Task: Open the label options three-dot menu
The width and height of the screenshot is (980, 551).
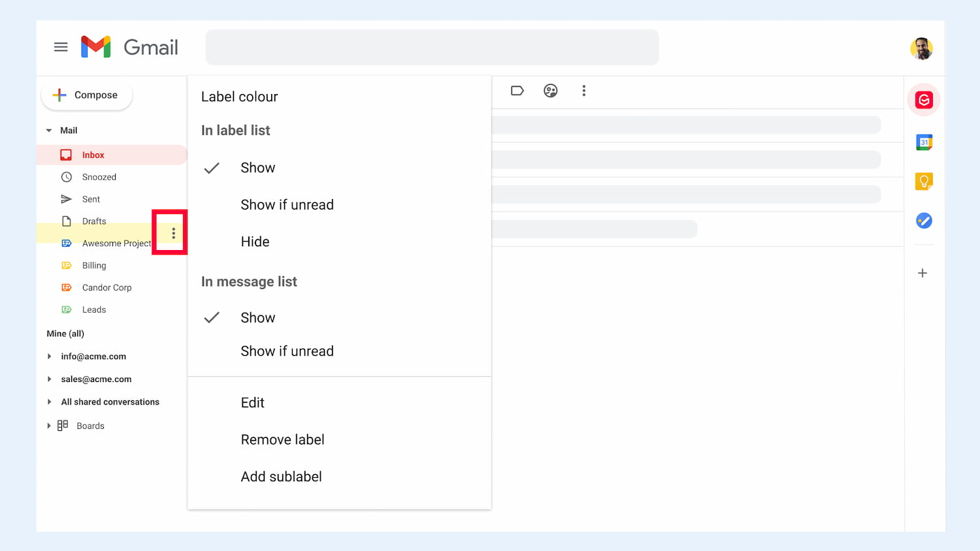Action: click(x=172, y=232)
